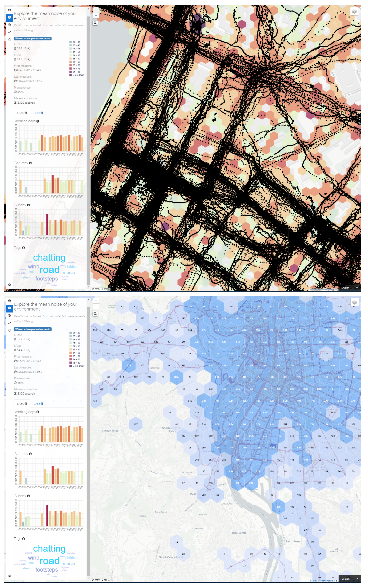
Task: Click copyright icon in lower map sidebar
Action: pos(9,330)
